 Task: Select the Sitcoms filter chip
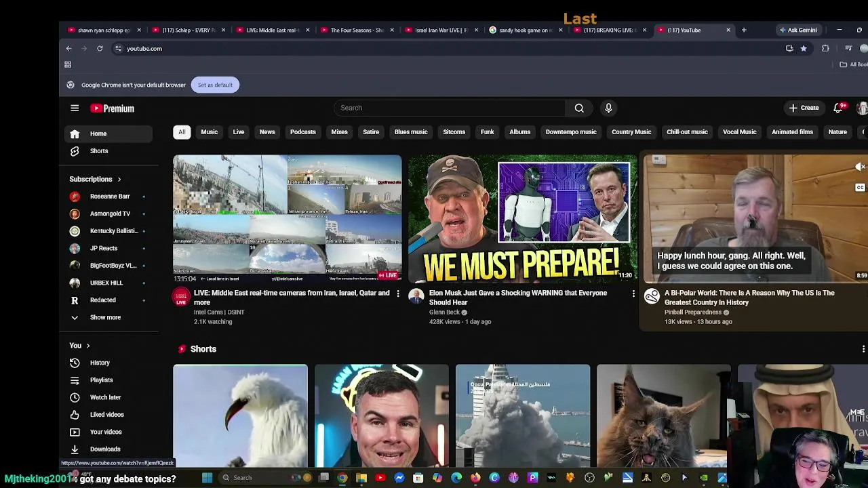(x=454, y=132)
